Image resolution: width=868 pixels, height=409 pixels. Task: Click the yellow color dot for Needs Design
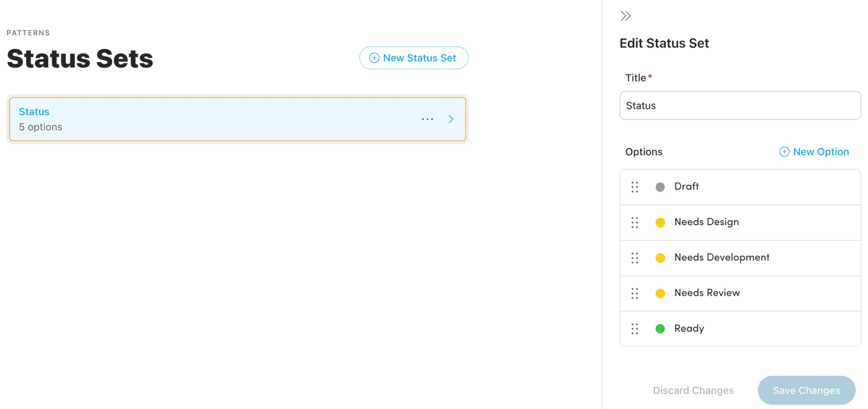point(660,222)
